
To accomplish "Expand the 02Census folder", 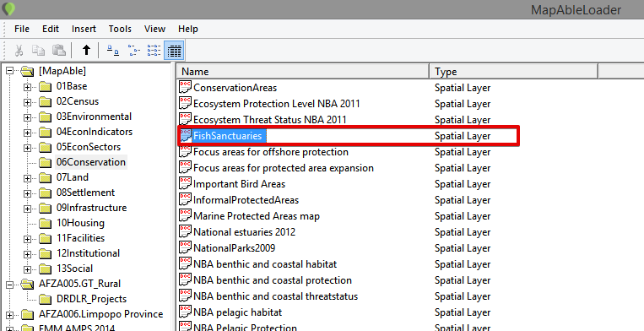I will point(27,102).
